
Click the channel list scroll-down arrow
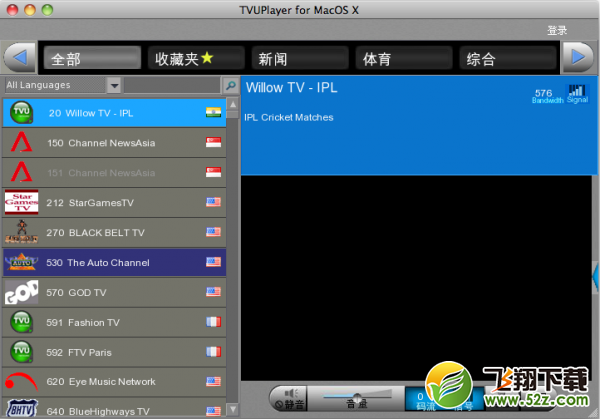point(233,409)
